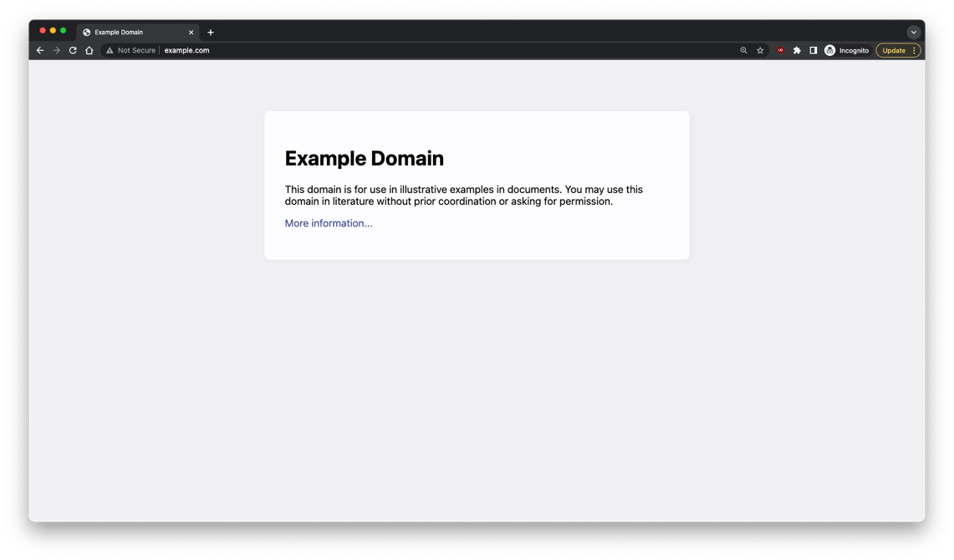Go back to the previous page
The image size is (954, 560).
point(39,50)
